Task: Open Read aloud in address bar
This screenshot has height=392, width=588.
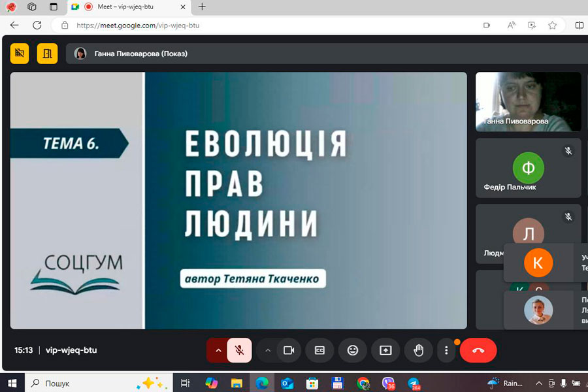Action: coord(511,25)
